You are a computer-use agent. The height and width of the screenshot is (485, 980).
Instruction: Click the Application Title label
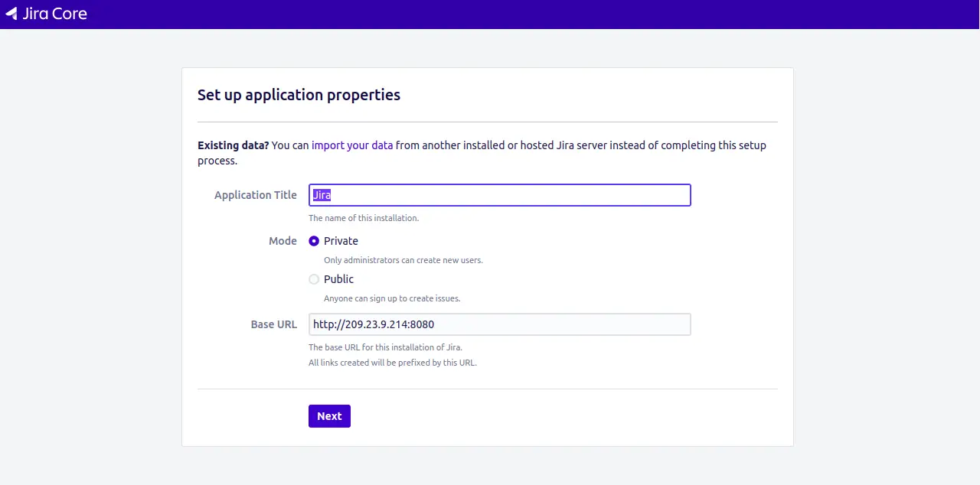[x=256, y=195]
